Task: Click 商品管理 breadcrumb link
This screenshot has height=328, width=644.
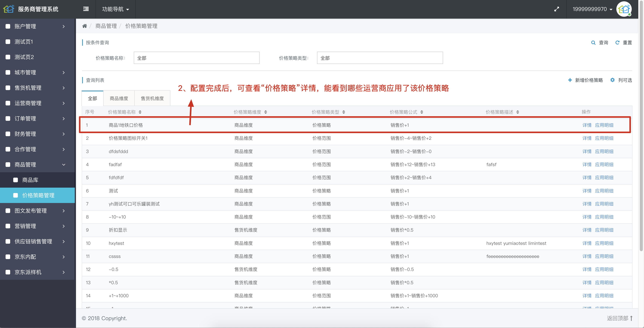Action: coord(106,26)
